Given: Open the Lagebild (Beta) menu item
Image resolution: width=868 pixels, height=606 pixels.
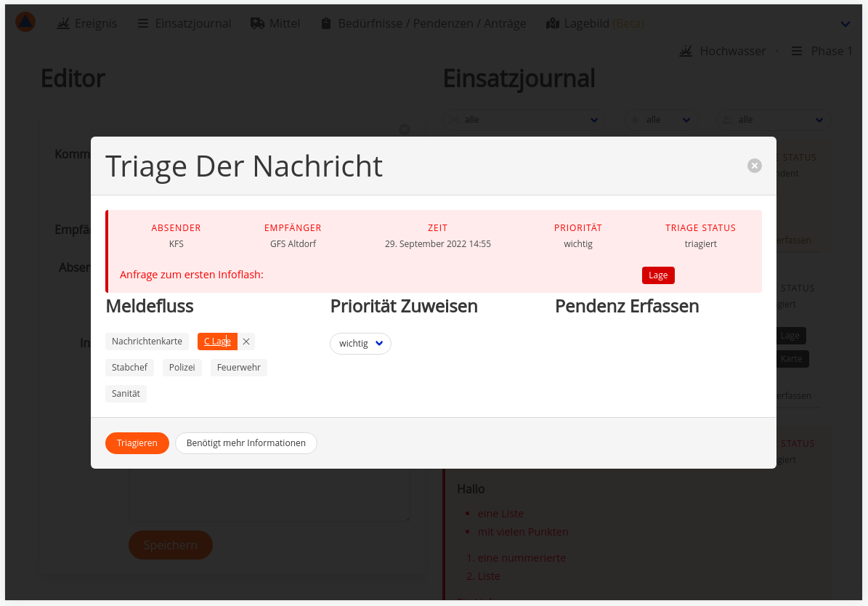Looking at the screenshot, I should (x=594, y=23).
